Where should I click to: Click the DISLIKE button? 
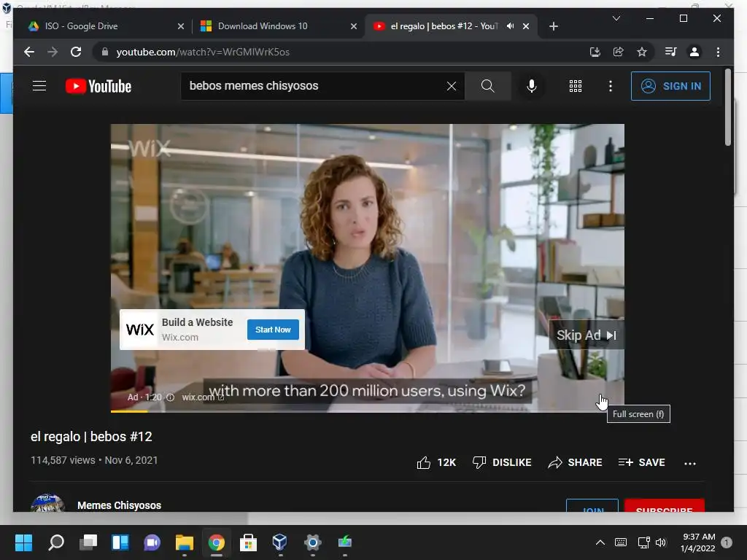coord(502,462)
